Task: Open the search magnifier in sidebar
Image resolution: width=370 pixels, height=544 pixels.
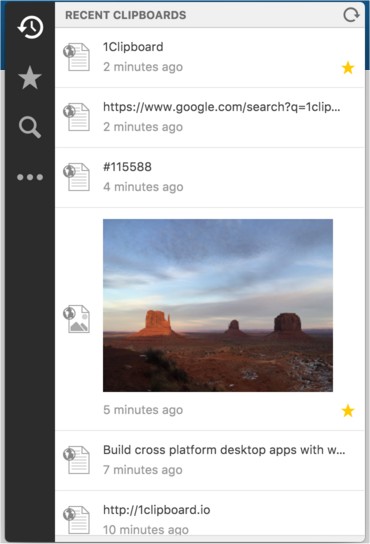Action: (x=30, y=127)
